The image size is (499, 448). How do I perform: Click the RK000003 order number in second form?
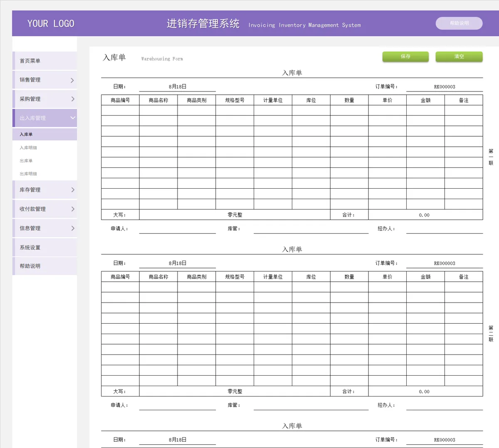(445, 263)
